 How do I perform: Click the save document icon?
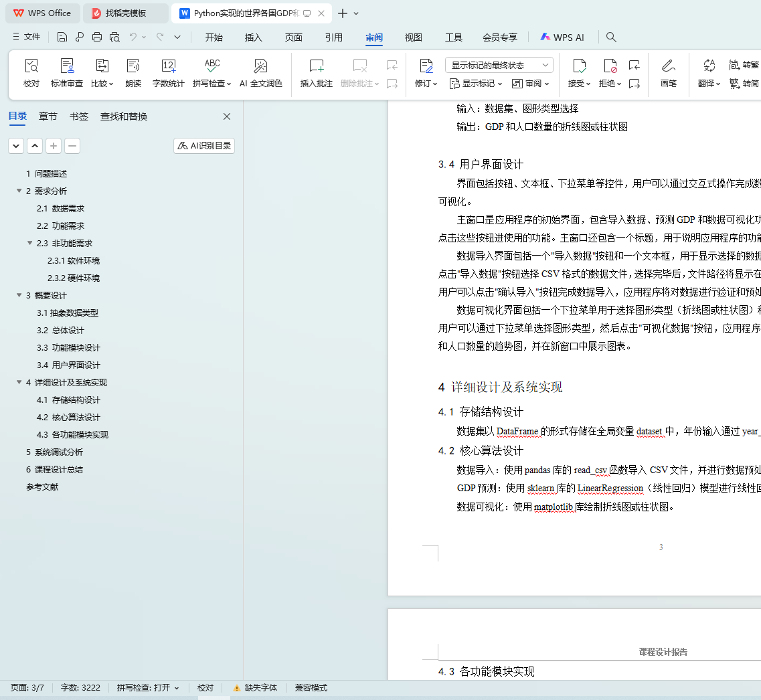click(62, 37)
